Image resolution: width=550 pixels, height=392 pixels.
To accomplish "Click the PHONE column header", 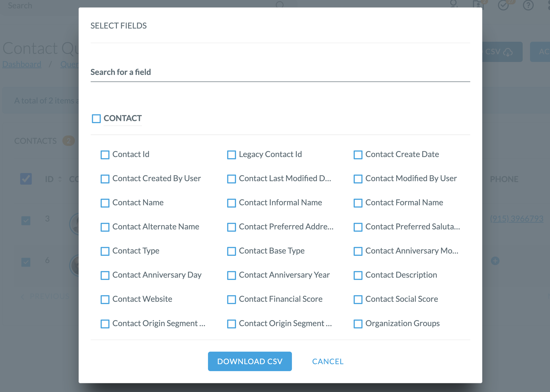I will click(x=504, y=179).
